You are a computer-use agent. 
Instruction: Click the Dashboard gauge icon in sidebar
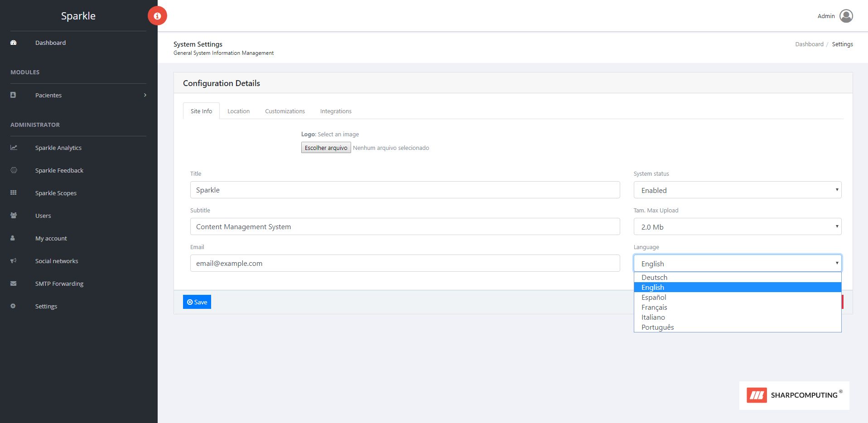(14, 43)
